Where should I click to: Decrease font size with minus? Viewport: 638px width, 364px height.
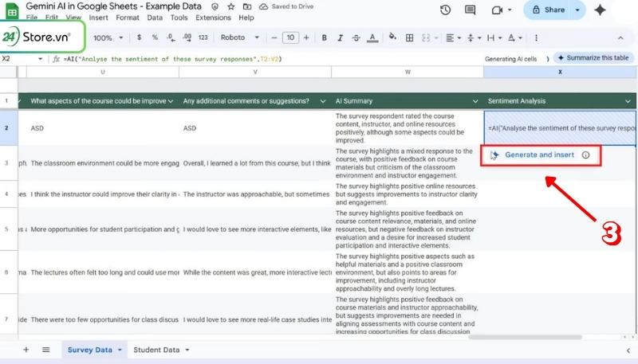point(274,37)
